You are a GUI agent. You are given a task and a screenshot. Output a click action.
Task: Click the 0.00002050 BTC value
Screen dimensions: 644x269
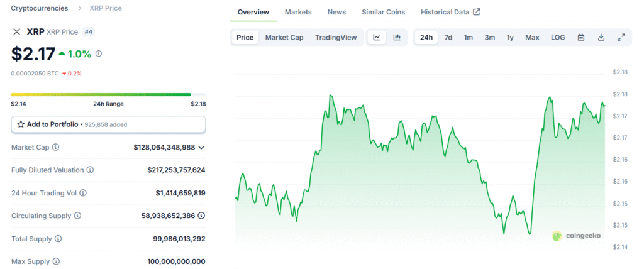tap(35, 74)
